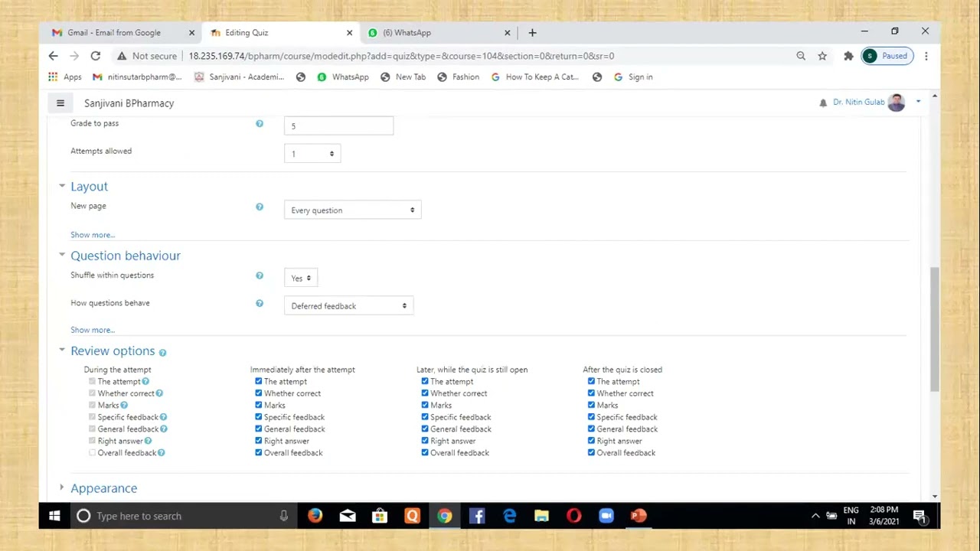
Task: Switch to WhatsApp browser tab
Action: (438, 33)
